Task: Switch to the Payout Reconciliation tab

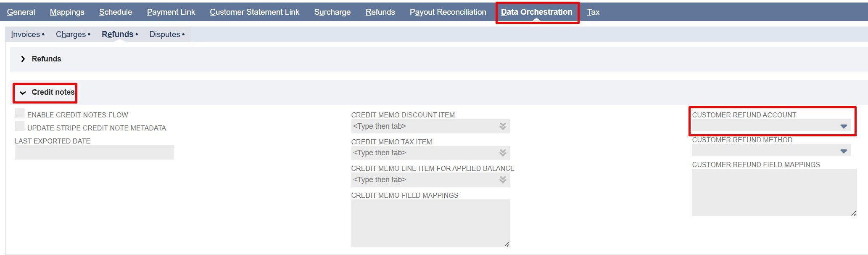Action: [448, 12]
